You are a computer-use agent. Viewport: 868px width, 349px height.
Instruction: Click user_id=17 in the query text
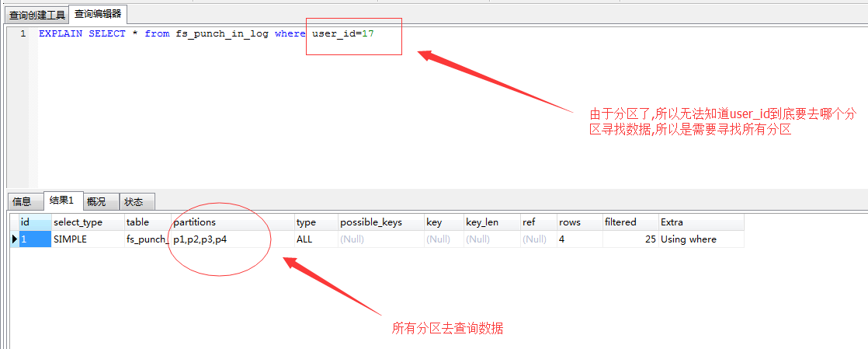pos(343,33)
